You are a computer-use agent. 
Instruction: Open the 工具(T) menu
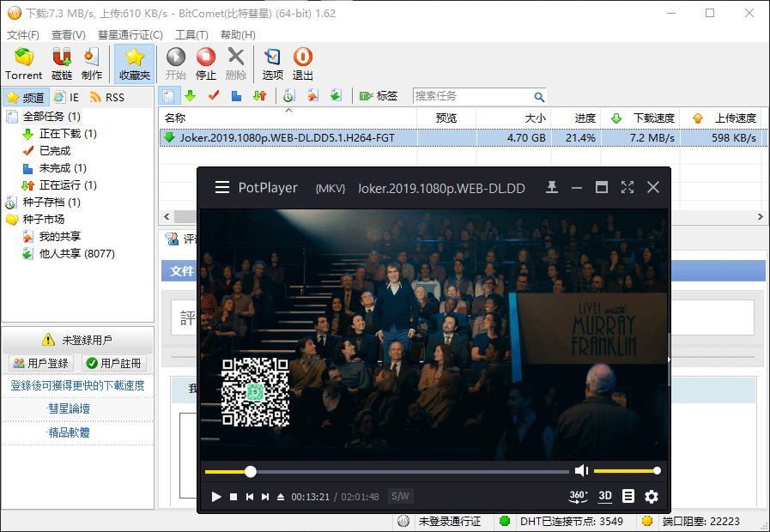point(191,35)
